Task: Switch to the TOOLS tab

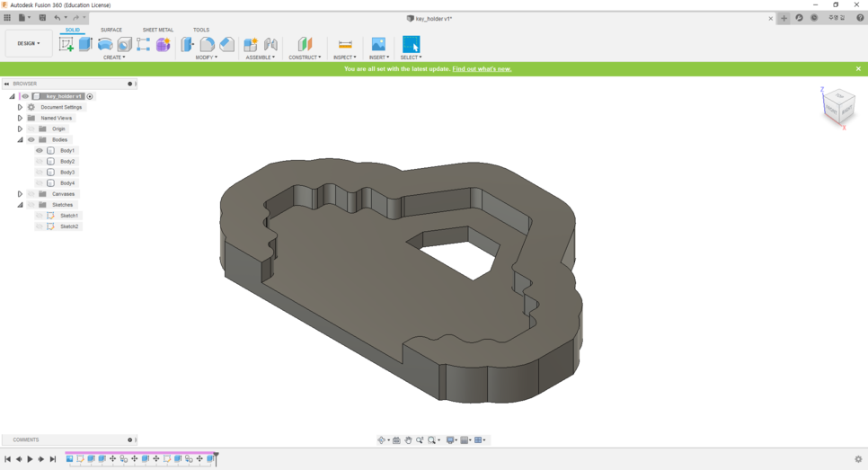Action: pos(201,30)
